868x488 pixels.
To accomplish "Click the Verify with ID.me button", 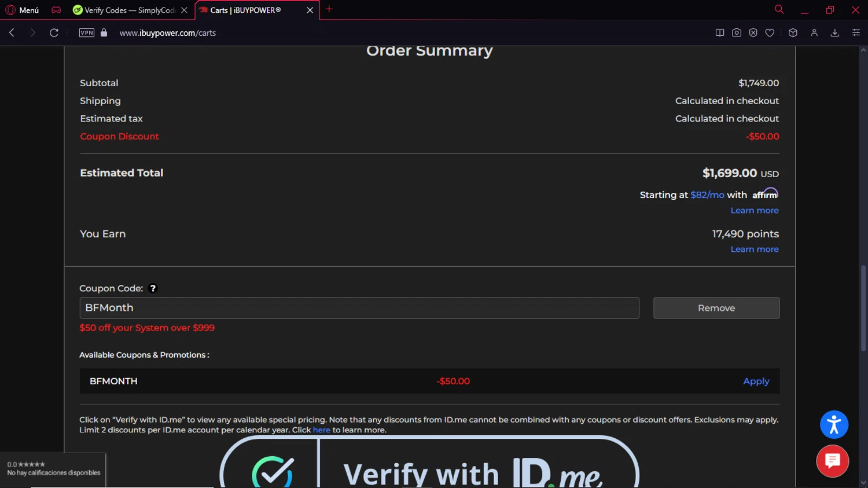I will pyautogui.click(x=429, y=462).
